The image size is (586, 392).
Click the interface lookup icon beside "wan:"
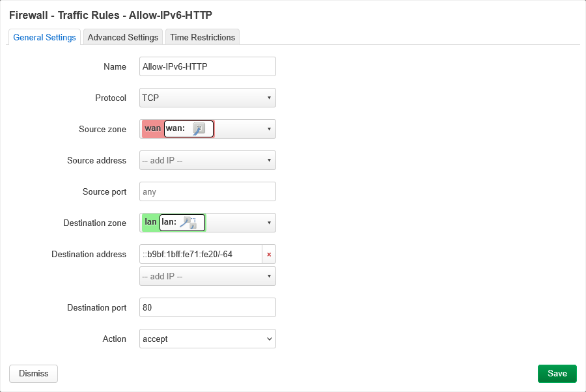click(198, 129)
